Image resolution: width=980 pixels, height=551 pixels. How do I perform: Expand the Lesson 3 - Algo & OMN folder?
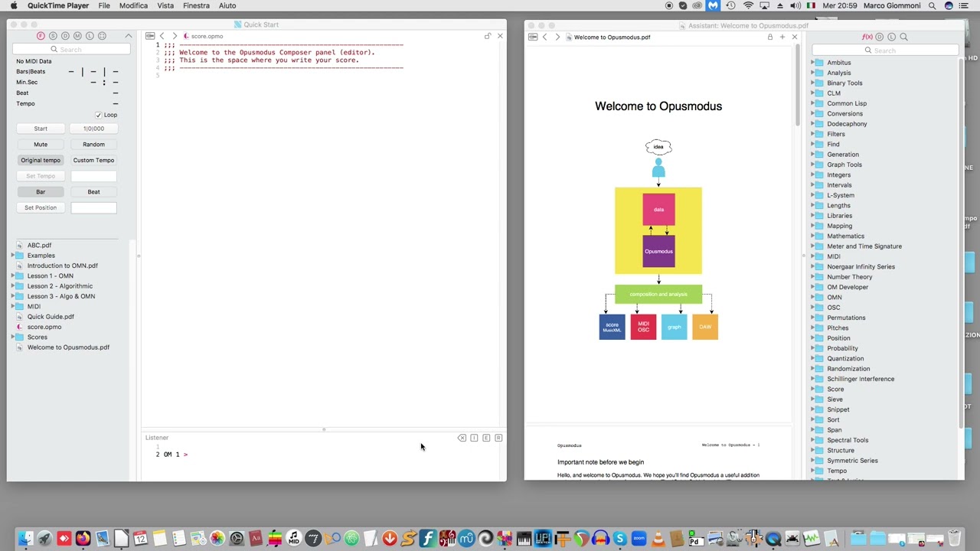coord(14,296)
